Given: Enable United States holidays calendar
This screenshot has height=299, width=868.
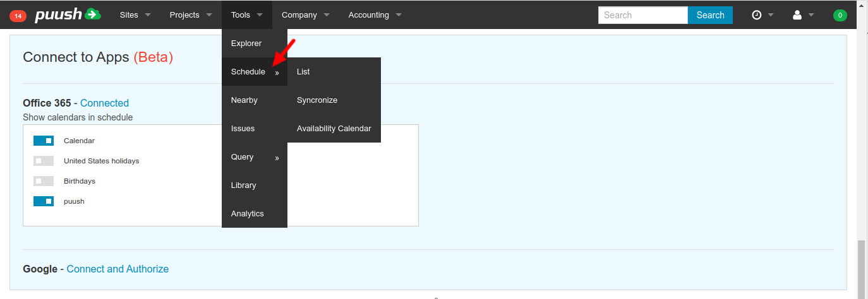Looking at the screenshot, I should click(44, 161).
